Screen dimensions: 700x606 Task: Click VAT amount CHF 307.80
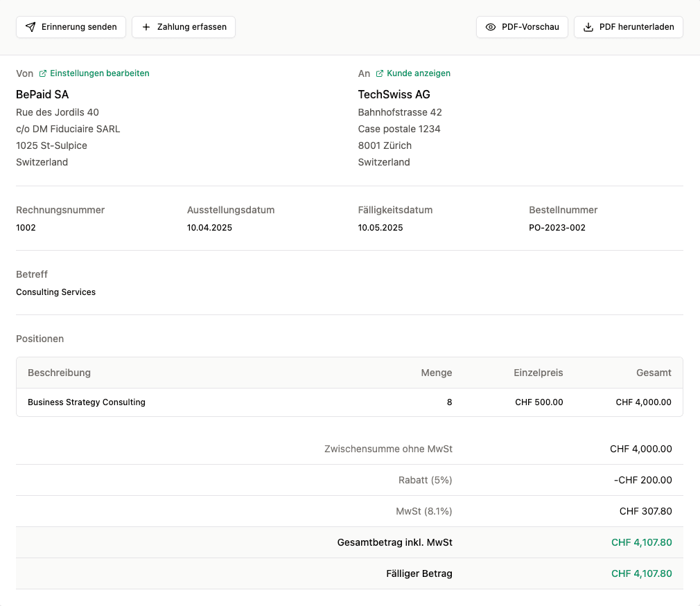pos(645,512)
